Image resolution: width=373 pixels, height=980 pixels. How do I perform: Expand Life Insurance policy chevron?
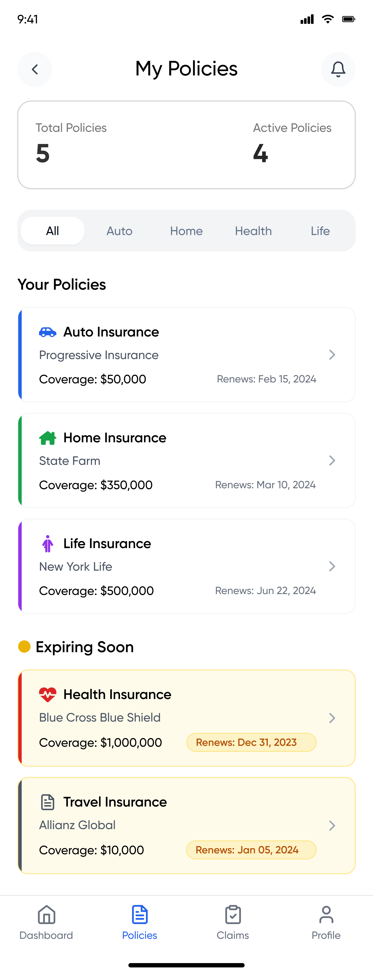pos(332,567)
